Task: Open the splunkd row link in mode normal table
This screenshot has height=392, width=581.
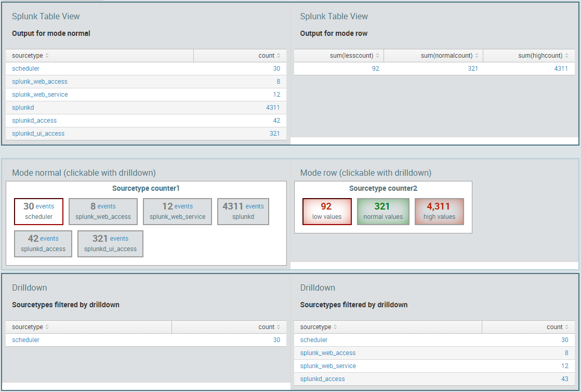Action: [x=23, y=108]
